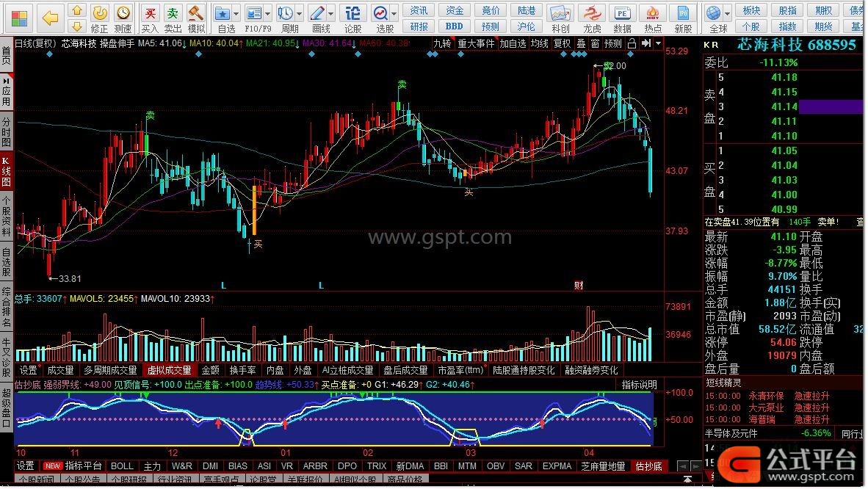The height and width of the screenshot is (489, 868).
Task: Open the 设置 settings of volume panel
Action: tap(28, 370)
